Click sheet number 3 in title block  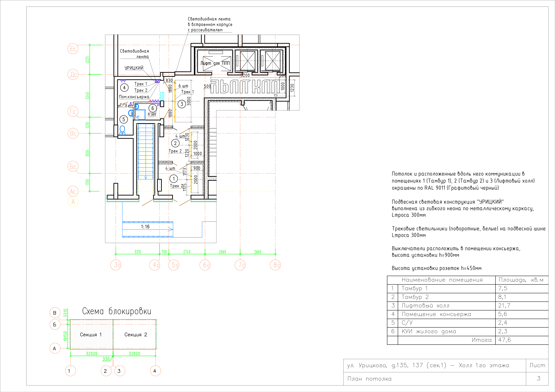(539, 379)
